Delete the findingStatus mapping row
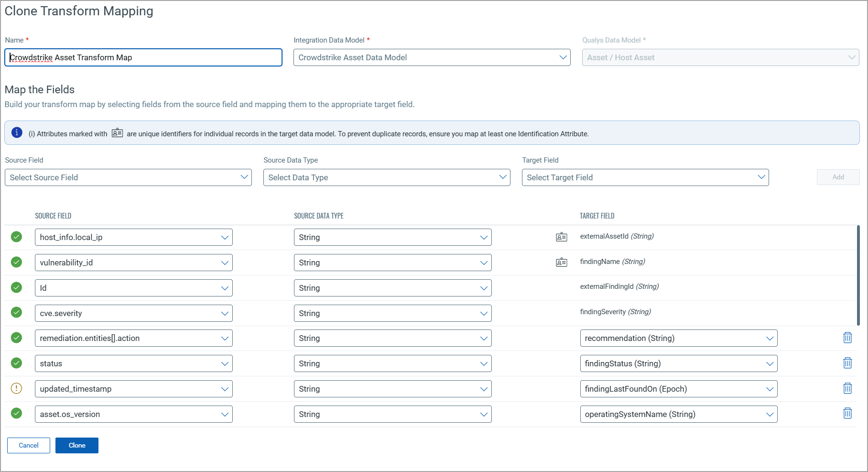This screenshot has width=868, height=472. (x=847, y=363)
